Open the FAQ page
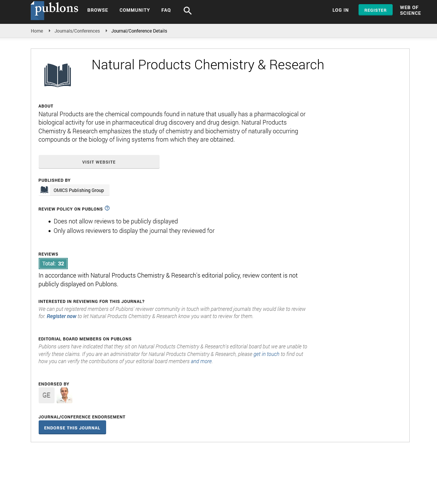Image resolution: width=437 pixels, height=504 pixels. (x=166, y=10)
